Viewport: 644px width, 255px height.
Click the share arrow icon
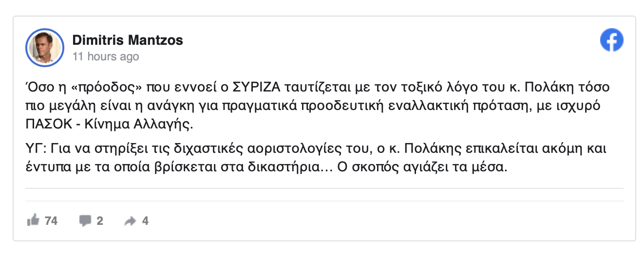[130, 221]
